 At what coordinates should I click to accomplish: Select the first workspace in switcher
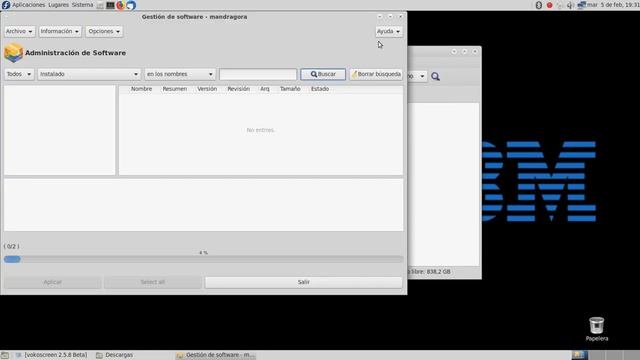580,355
